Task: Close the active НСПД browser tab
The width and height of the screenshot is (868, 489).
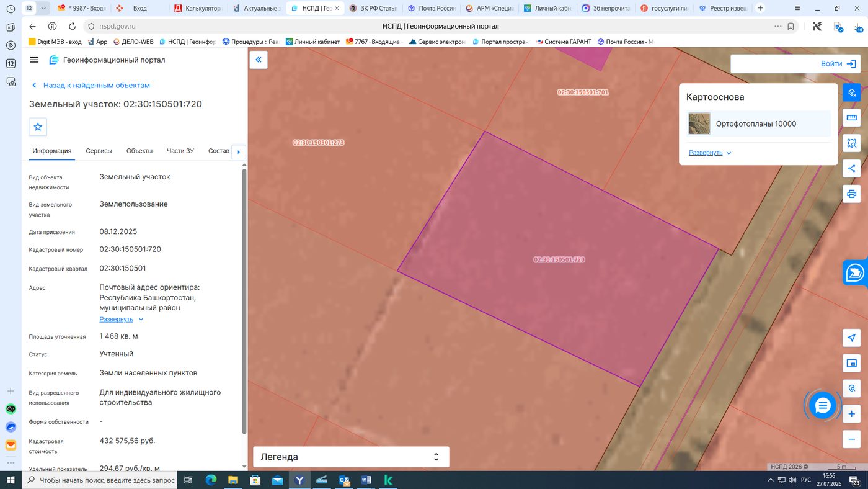Action: [337, 9]
